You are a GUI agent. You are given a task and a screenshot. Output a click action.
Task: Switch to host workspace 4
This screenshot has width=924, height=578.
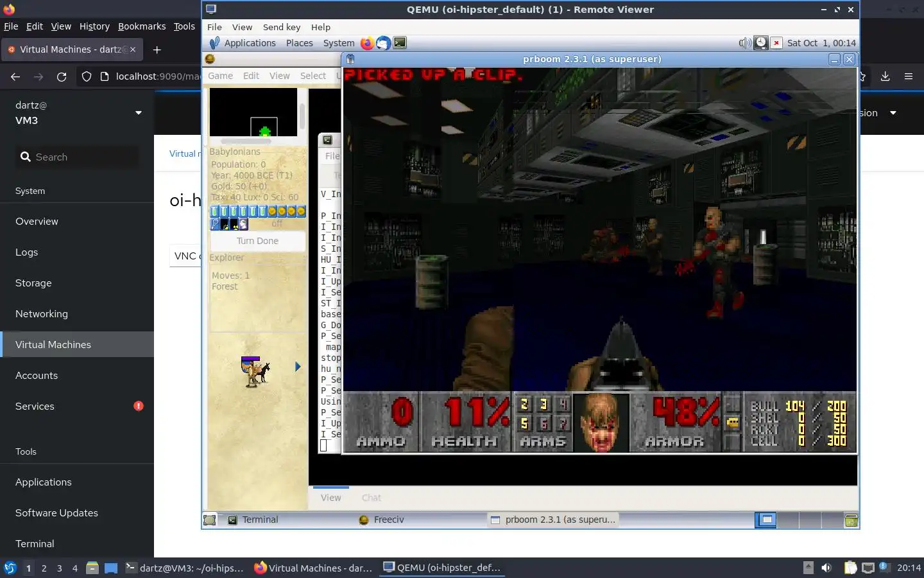pos(75,568)
